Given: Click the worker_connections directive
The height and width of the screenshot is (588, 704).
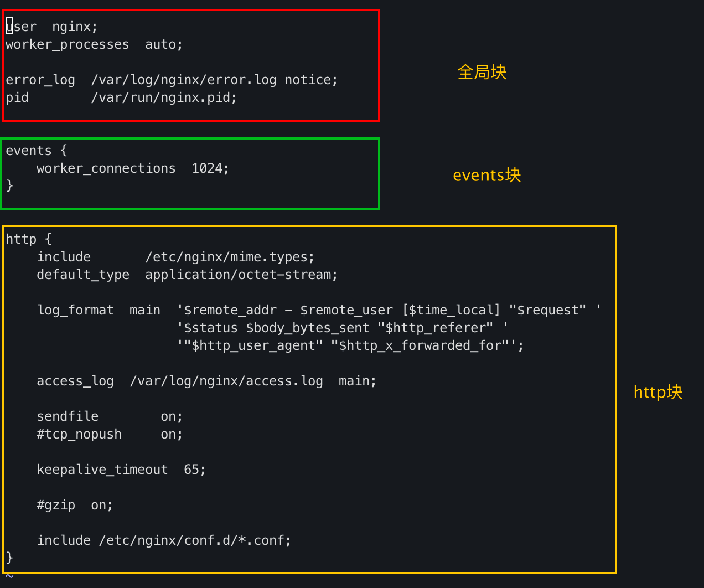Looking at the screenshot, I should click(x=106, y=168).
